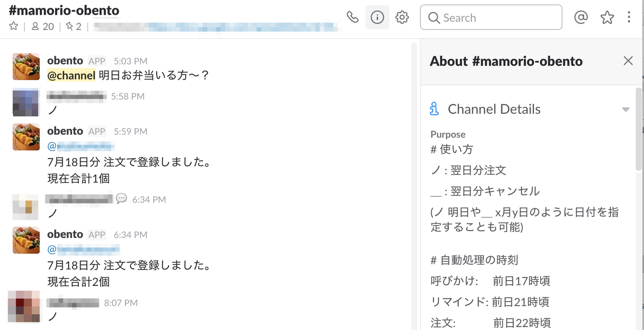
Task: Close the About #mamorio-obento panel
Action: 628,61
